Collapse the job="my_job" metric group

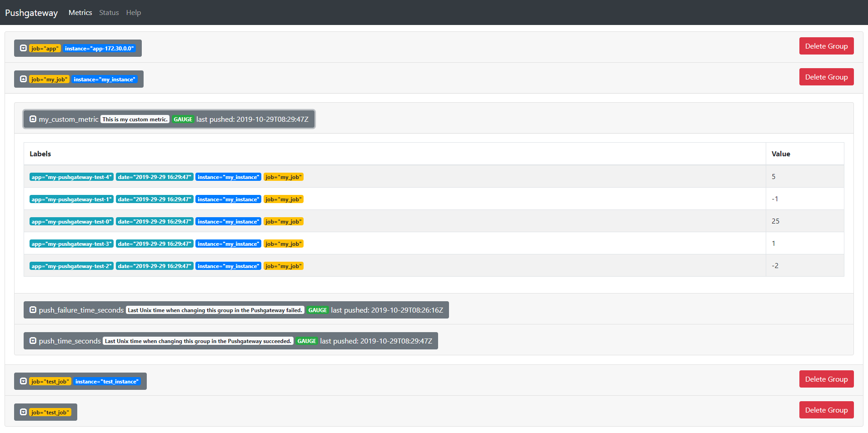(23, 79)
